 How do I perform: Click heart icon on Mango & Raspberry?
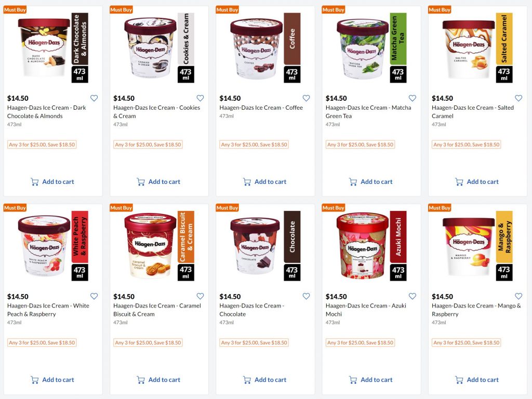click(x=518, y=296)
